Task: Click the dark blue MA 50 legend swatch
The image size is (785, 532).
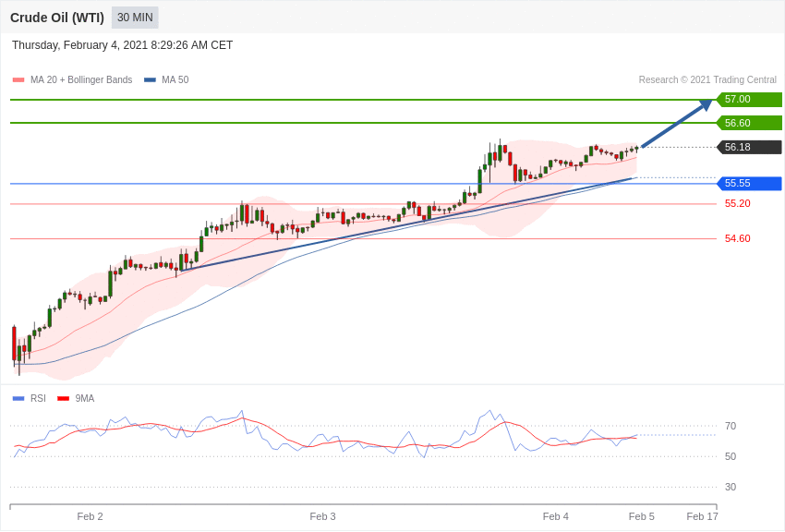Action: point(151,80)
